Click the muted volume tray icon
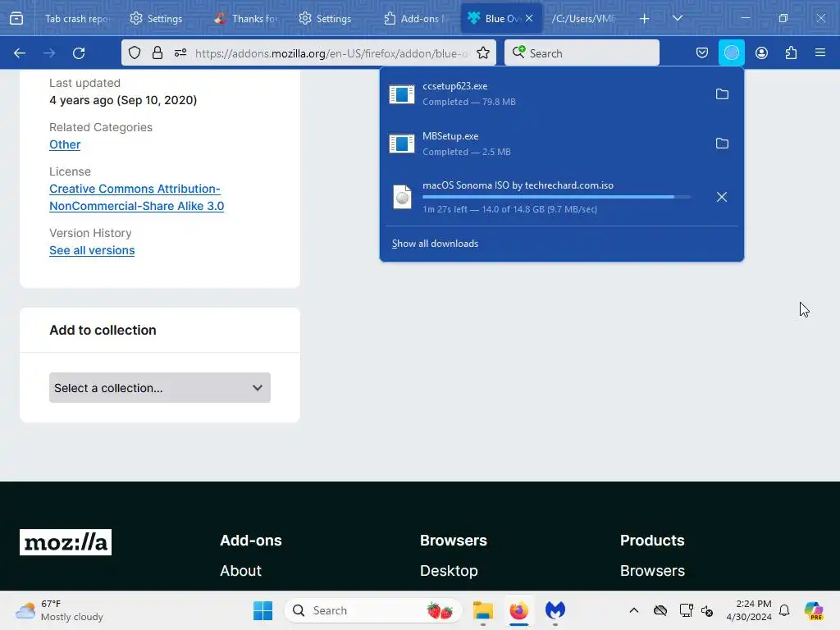840x630 pixels. point(707,610)
